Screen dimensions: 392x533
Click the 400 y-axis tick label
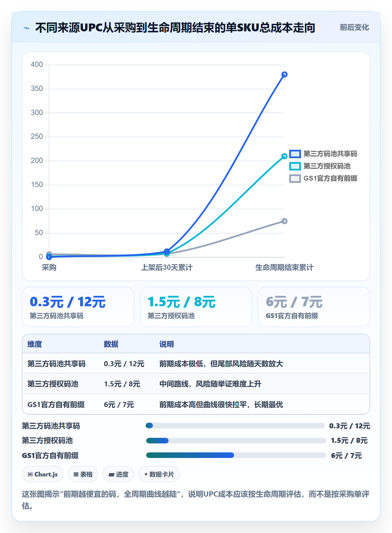coord(37,64)
